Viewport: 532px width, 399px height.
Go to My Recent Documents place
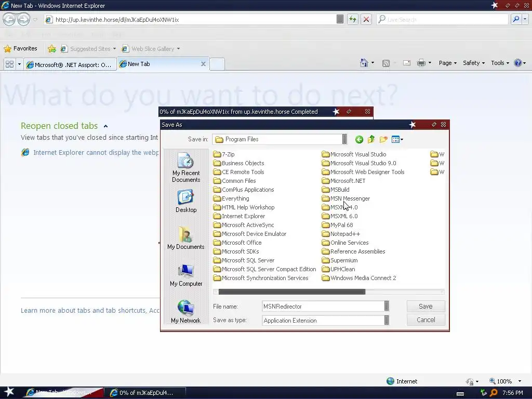click(x=186, y=168)
